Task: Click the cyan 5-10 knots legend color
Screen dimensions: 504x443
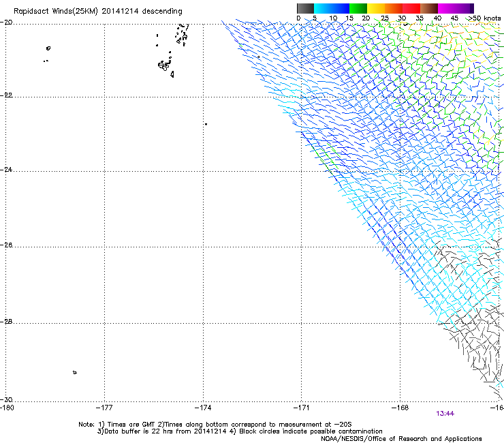Action: (x=323, y=8)
